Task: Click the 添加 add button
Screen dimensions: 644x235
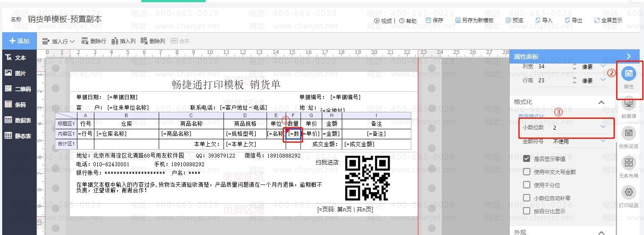Action: pos(19,41)
